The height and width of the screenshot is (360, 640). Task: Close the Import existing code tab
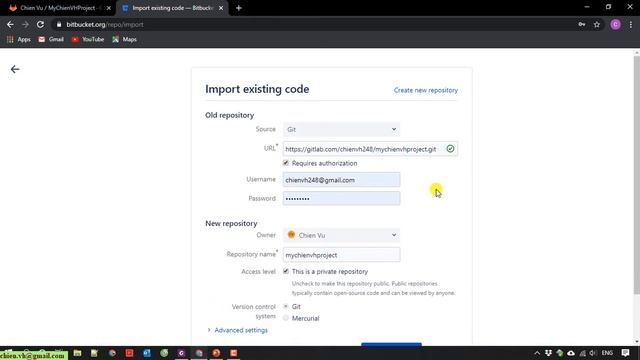[x=221, y=8]
